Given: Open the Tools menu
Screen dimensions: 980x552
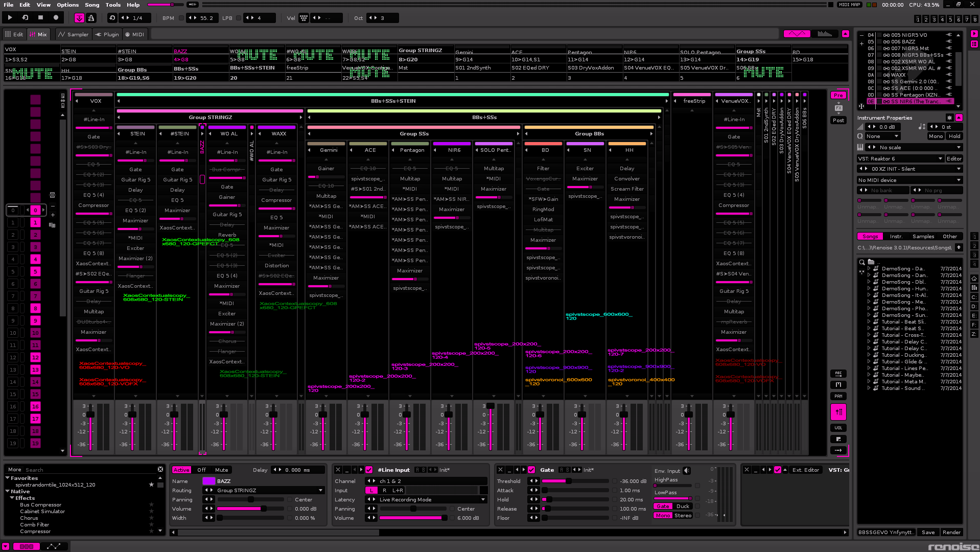Looking at the screenshot, I should pyautogui.click(x=113, y=5).
